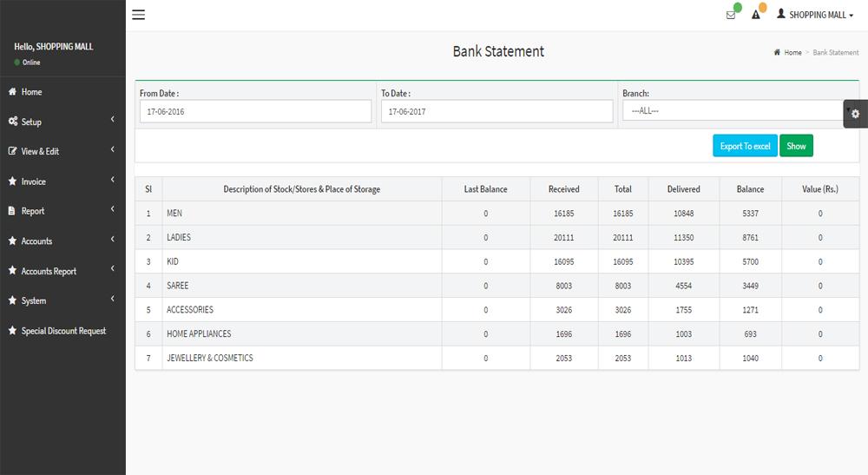
Task: Click the Invoice star icon
Action: [x=12, y=181]
